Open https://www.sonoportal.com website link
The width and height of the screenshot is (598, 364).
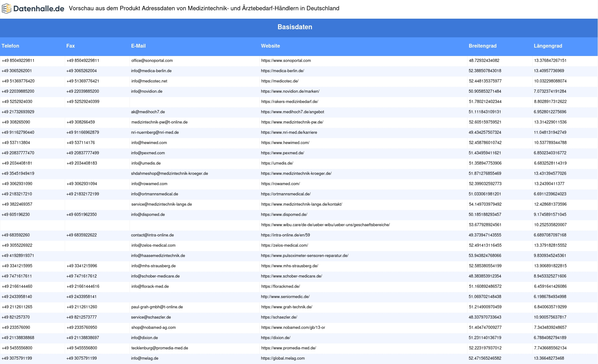(286, 61)
